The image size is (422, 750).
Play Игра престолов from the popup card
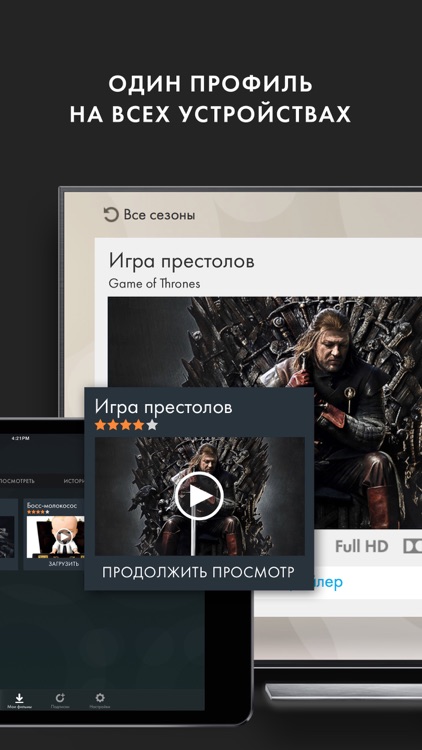pyautogui.click(x=199, y=496)
